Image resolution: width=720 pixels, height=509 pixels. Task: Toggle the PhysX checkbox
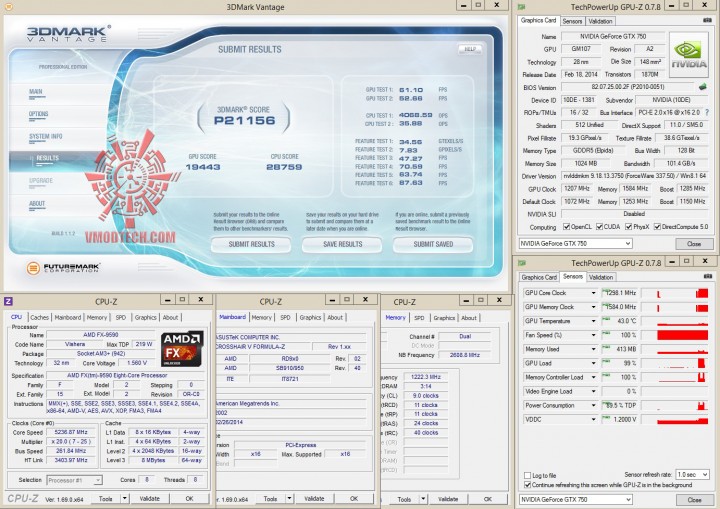629,226
